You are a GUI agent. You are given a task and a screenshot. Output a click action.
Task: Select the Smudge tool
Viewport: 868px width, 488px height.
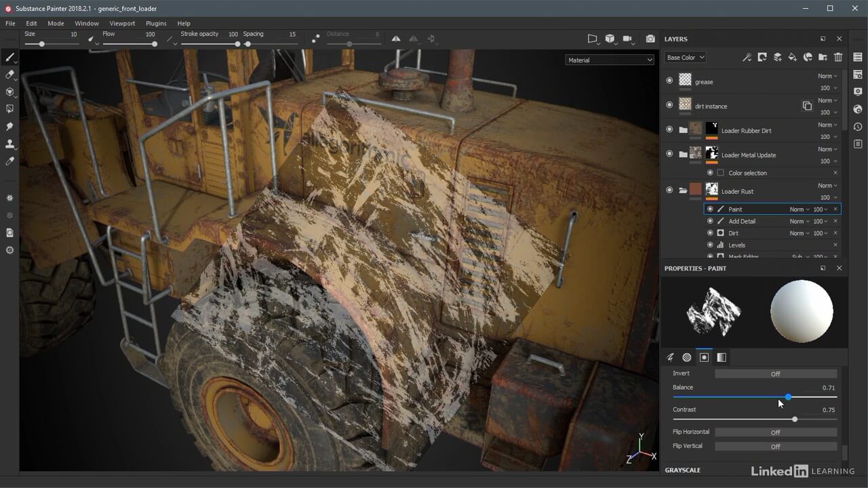pos(9,126)
